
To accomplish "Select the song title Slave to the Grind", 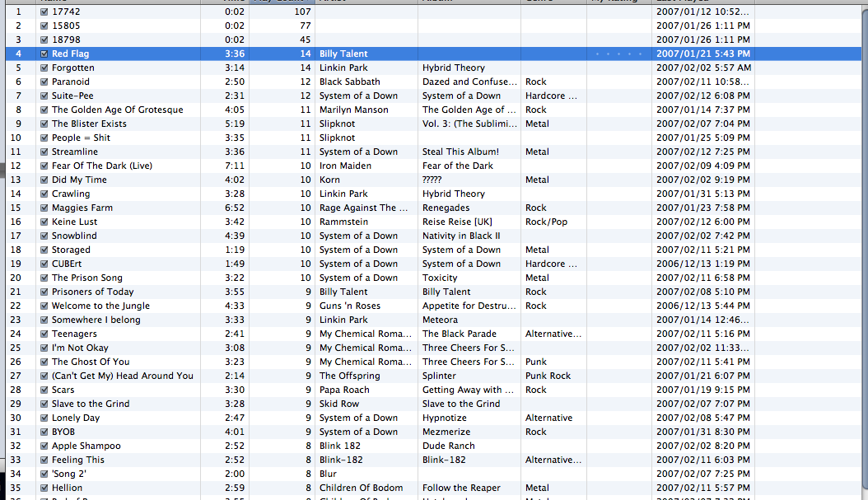I will 91,404.
